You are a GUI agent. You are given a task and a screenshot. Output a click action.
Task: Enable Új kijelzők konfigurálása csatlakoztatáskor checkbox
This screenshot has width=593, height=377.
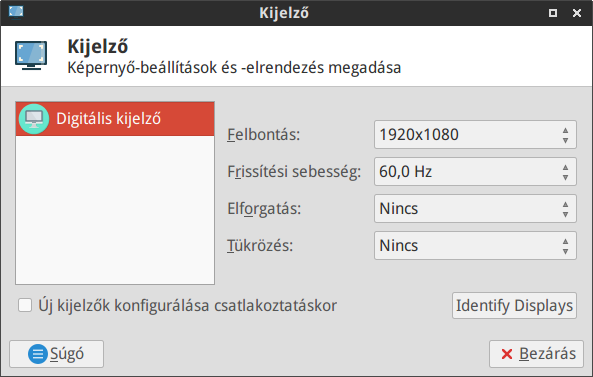point(25,305)
